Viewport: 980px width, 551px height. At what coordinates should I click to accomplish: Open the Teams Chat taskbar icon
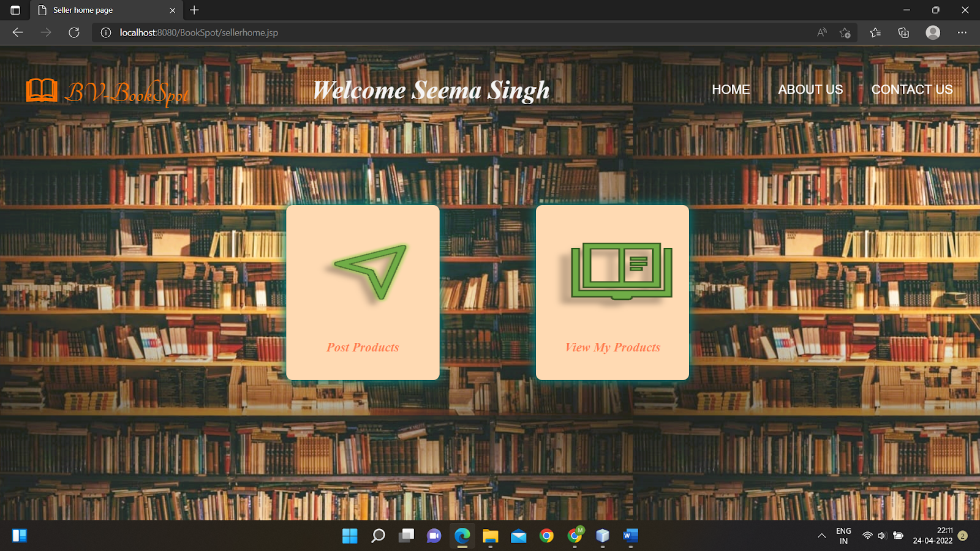coord(434,536)
